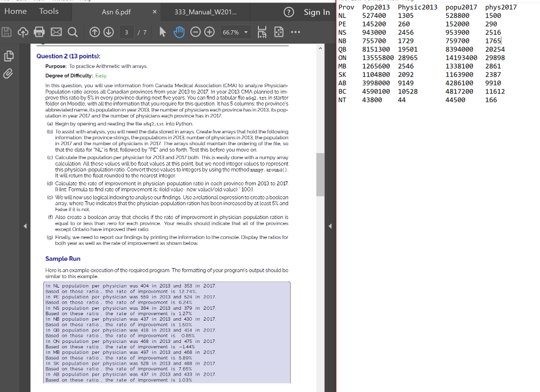The height and width of the screenshot is (392, 540).
Task: Zoom out with the minus icon
Action: click(x=196, y=32)
